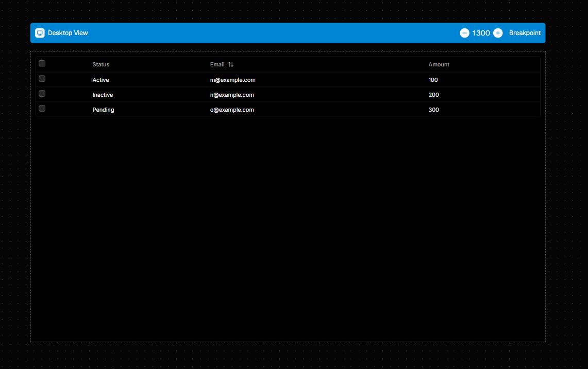Sort by Email using the sort arrows icon

click(x=230, y=64)
